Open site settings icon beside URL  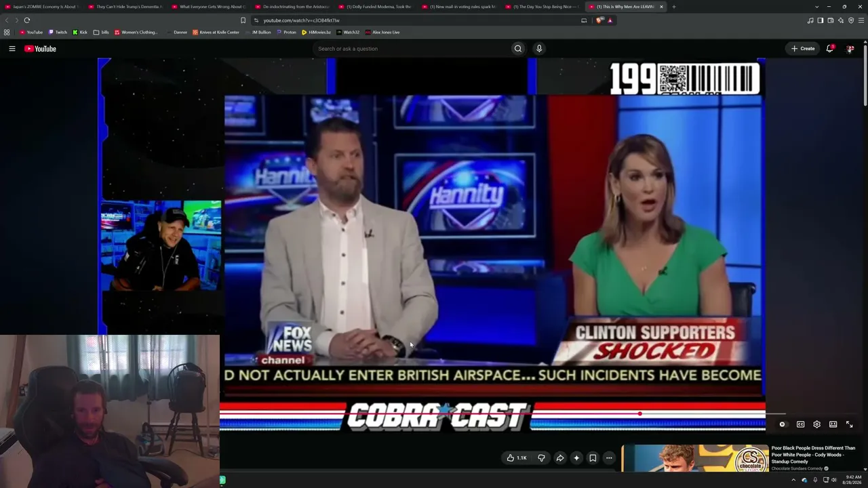256,20
